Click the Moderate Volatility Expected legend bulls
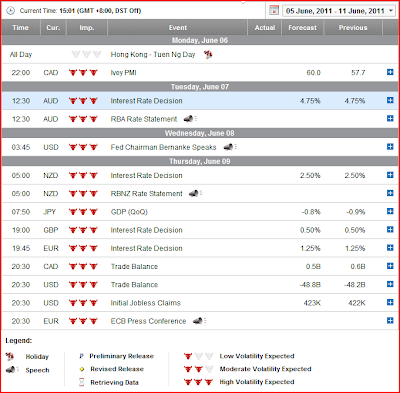The width and height of the screenshot is (400, 393). [x=198, y=369]
